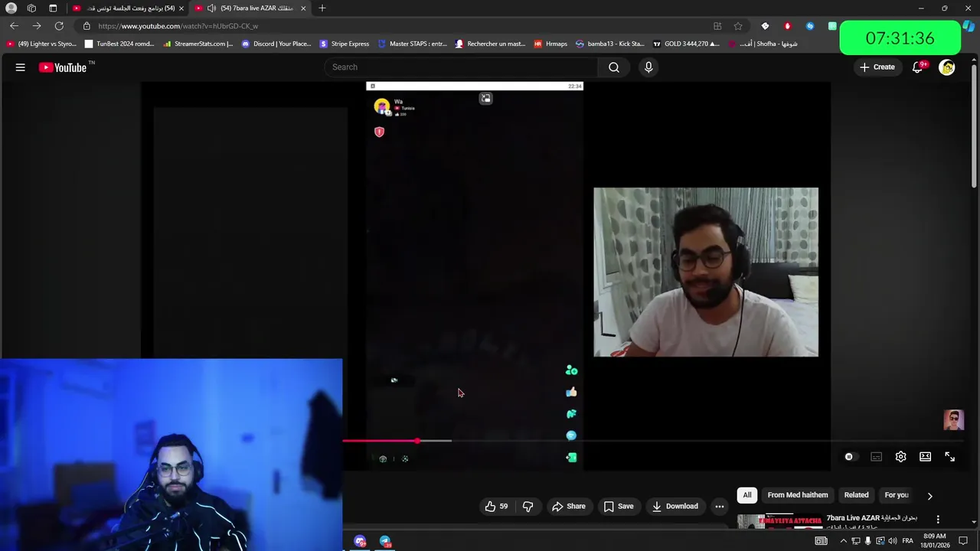Screen dimensions: 980x551
Task: Click the browser address bar URL
Action: pos(178,26)
